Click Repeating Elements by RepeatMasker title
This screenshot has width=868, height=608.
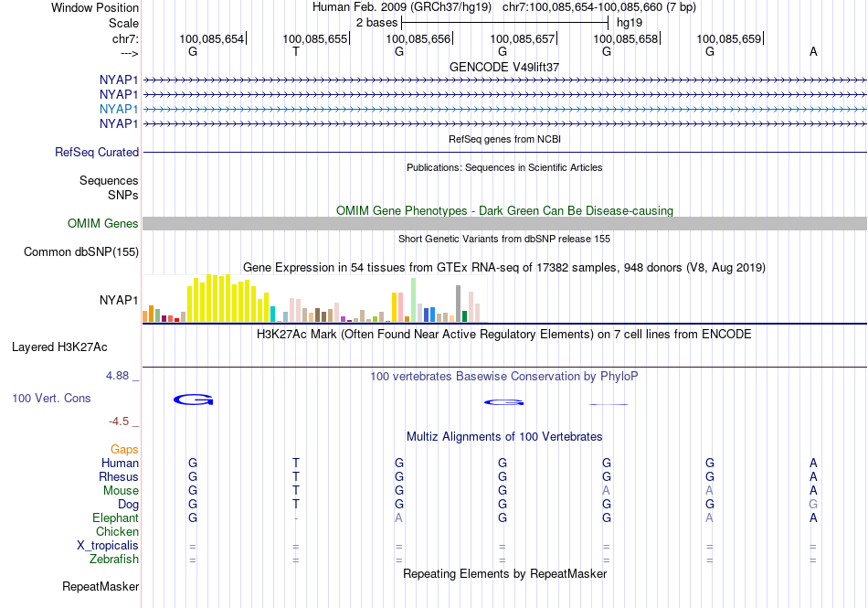coord(504,573)
